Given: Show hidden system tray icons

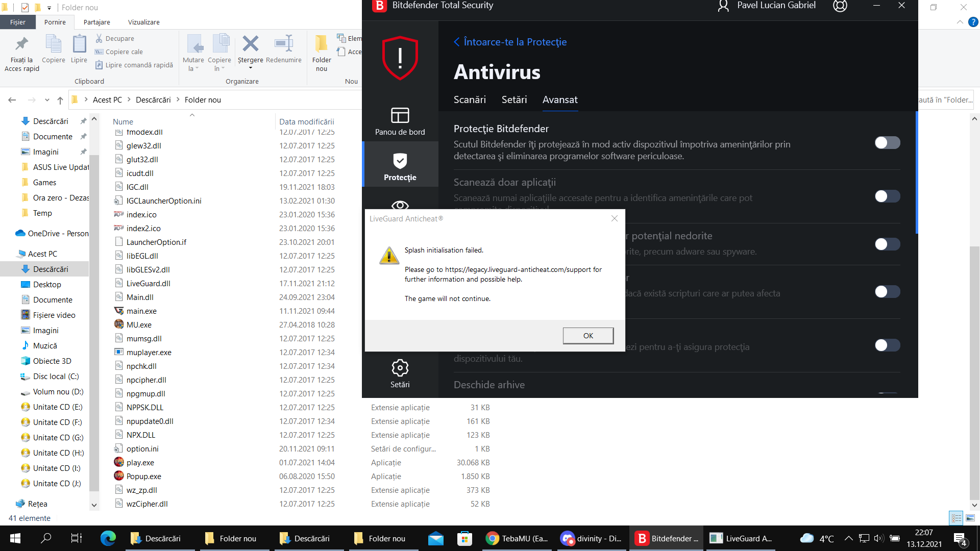Looking at the screenshot, I should (848, 538).
